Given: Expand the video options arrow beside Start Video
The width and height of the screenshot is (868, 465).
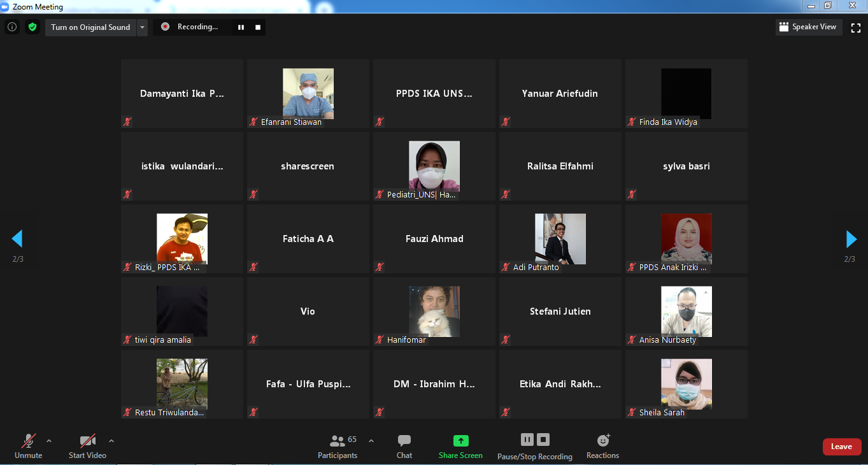Looking at the screenshot, I should tap(111, 441).
